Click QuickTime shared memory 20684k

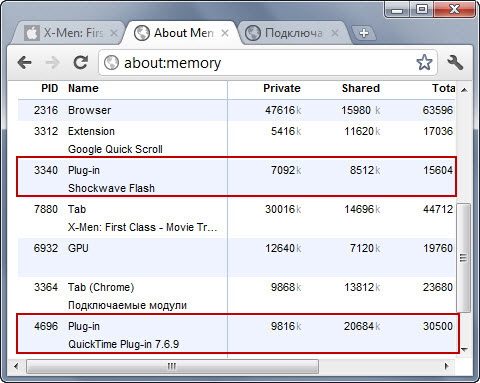[x=362, y=326]
